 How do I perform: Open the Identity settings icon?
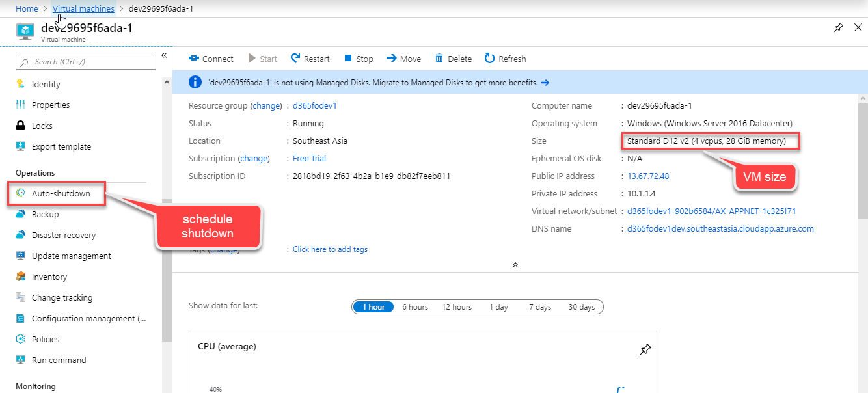tap(20, 84)
